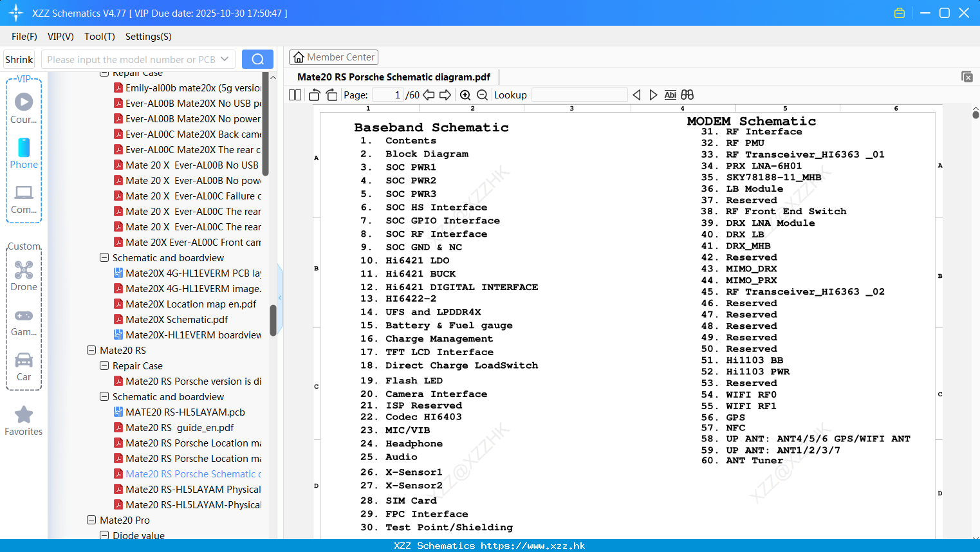Collapse Mate20 RS Repair Case folder

point(104,365)
